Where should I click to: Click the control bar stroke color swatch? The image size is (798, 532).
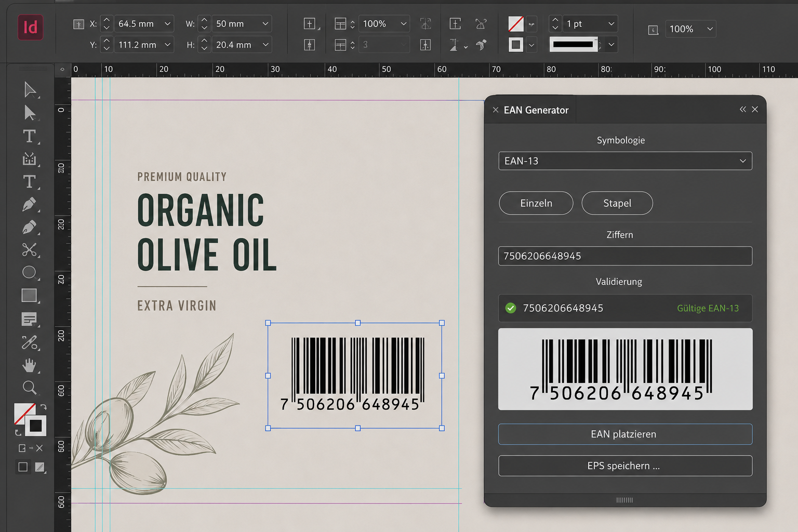click(x=516, y=45)
